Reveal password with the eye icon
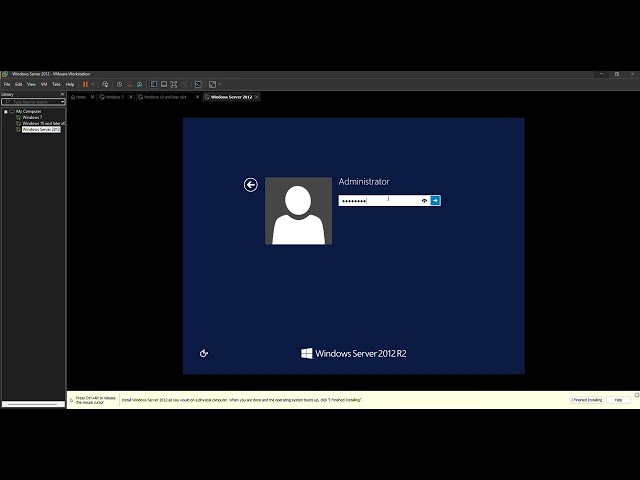Image resolution: width=640 pixels, height=480 pixels. (424, 200)
